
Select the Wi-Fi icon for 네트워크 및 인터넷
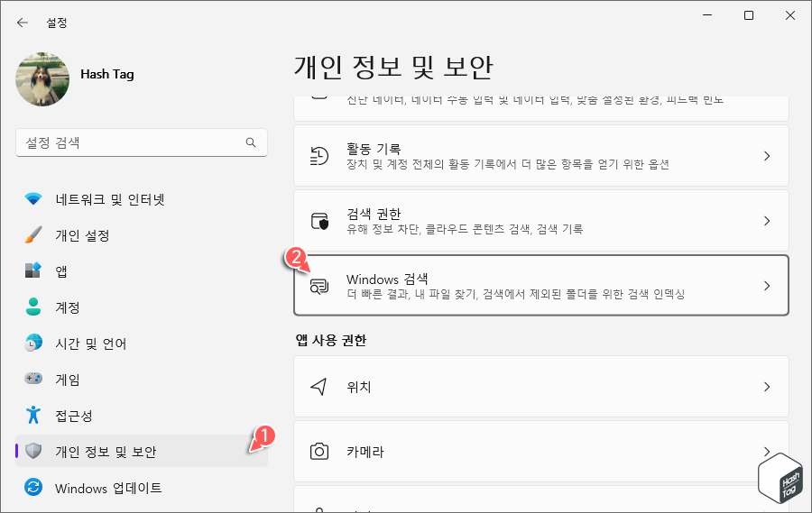(x=33, y=198)
